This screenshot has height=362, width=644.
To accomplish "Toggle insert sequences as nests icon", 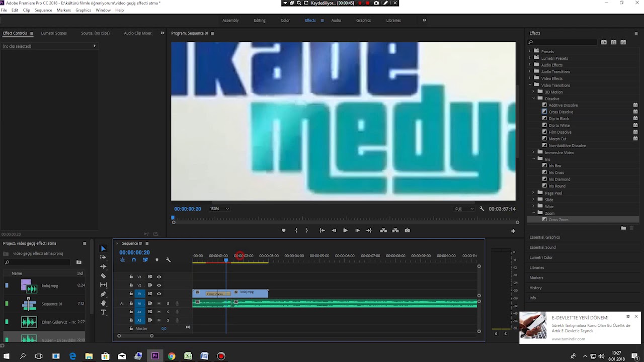I will [122, 260].
